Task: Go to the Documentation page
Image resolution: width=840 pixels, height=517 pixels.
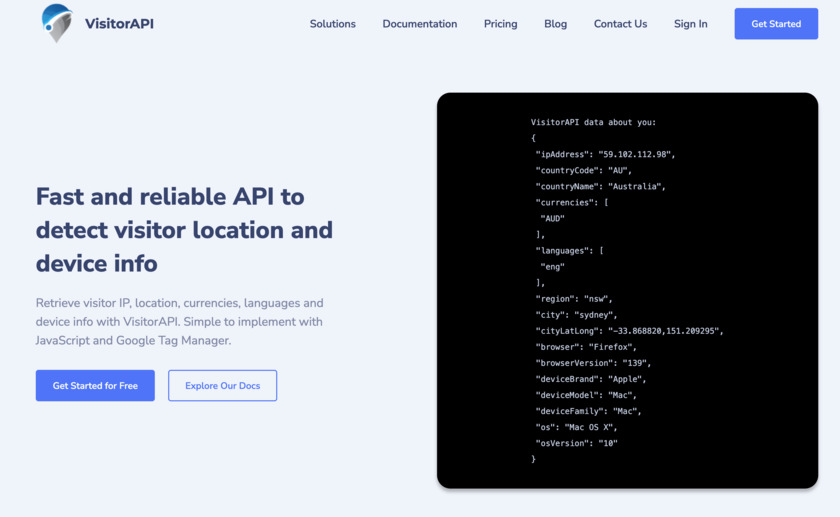Action: 419,24
